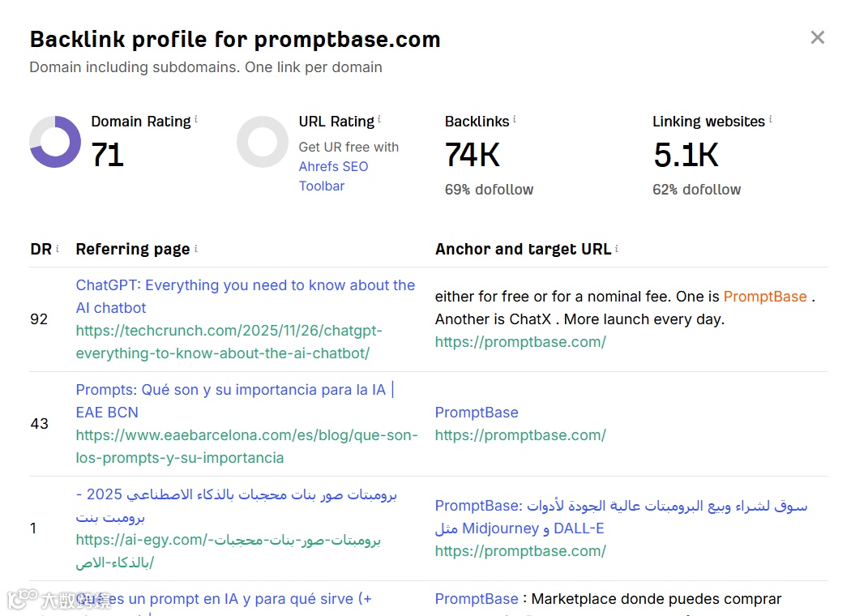The height and width of the screenshot is (616, 851).
Task: Open the techcrunch.com referring page URL
Action: [229, 342]
